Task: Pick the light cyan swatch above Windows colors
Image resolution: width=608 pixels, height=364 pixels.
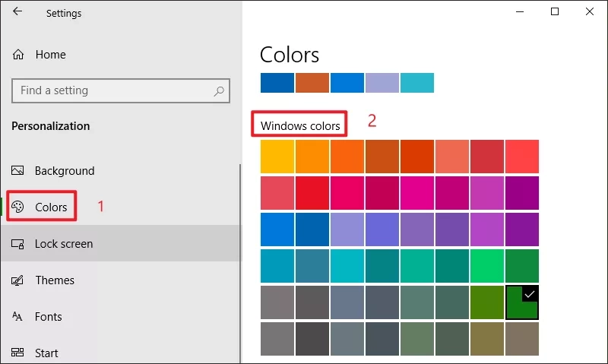Action: tap(416, 83)
